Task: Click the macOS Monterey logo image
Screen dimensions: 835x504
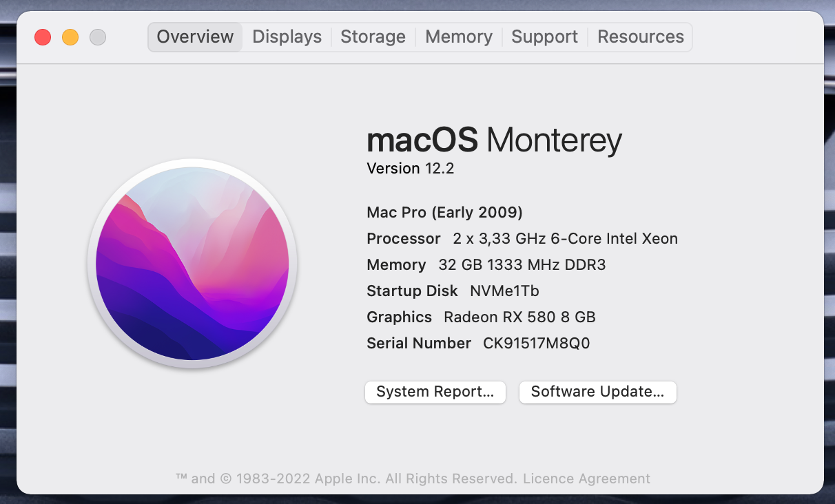Action: point(192,264)
